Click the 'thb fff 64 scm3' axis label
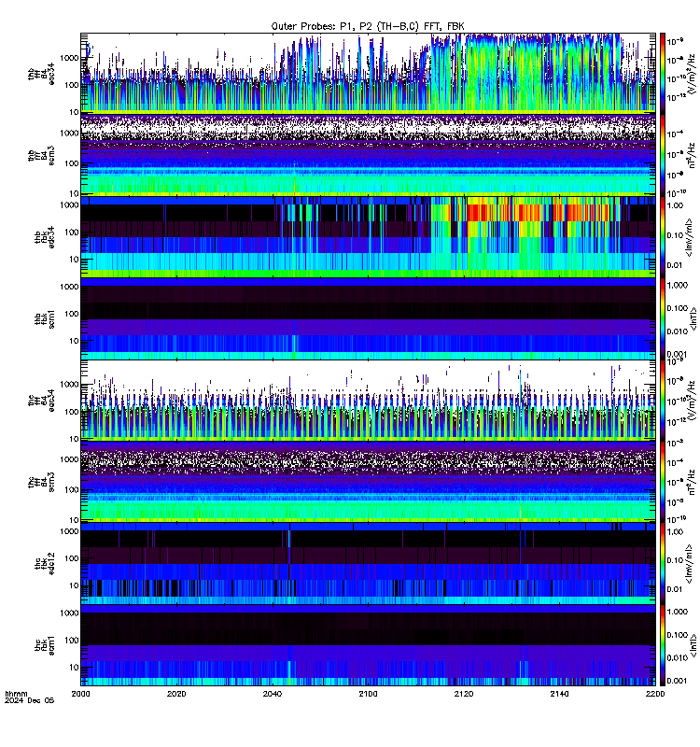 pyautogui.click(x=41, y=155)
